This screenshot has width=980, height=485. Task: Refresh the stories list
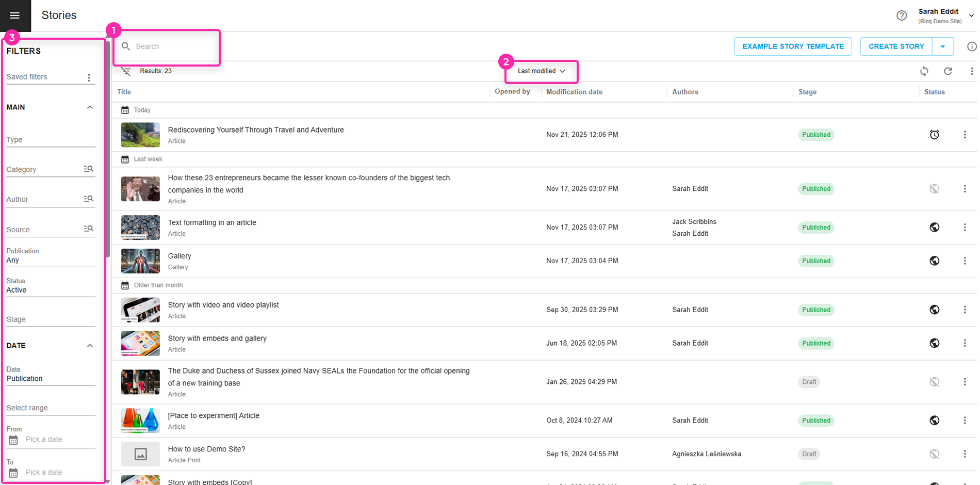tap(948, 71)
